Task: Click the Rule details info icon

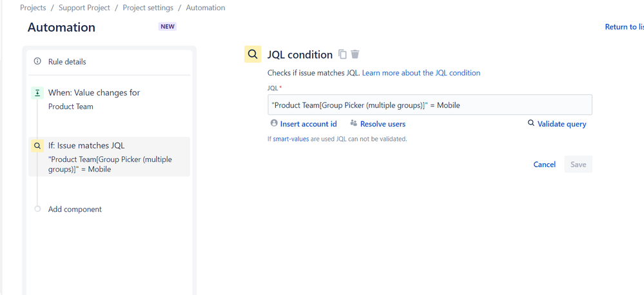Action: click(37, 61)
